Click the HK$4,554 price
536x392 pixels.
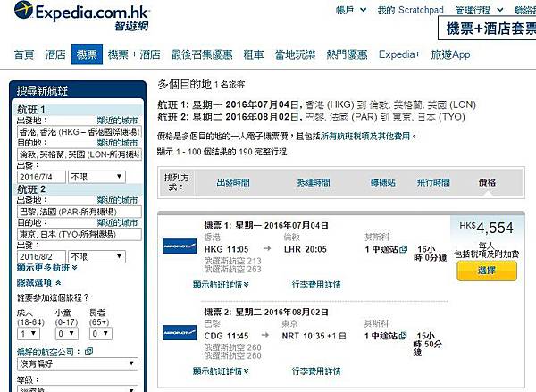487,228
